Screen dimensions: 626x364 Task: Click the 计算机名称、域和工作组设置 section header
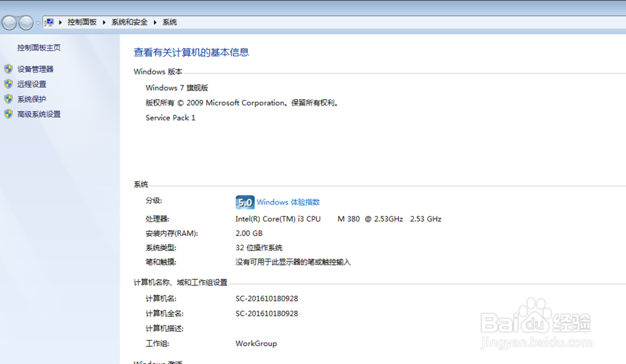180,283
